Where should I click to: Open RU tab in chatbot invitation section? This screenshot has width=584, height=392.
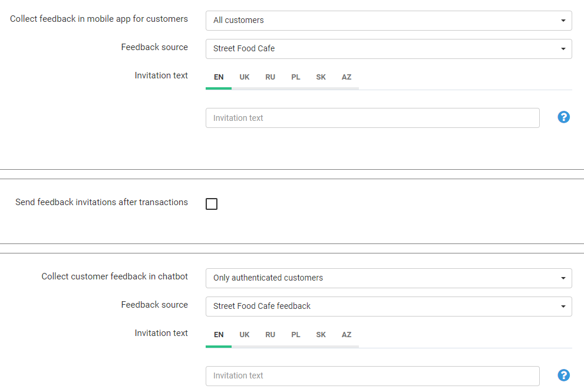(x=270, y=335)
